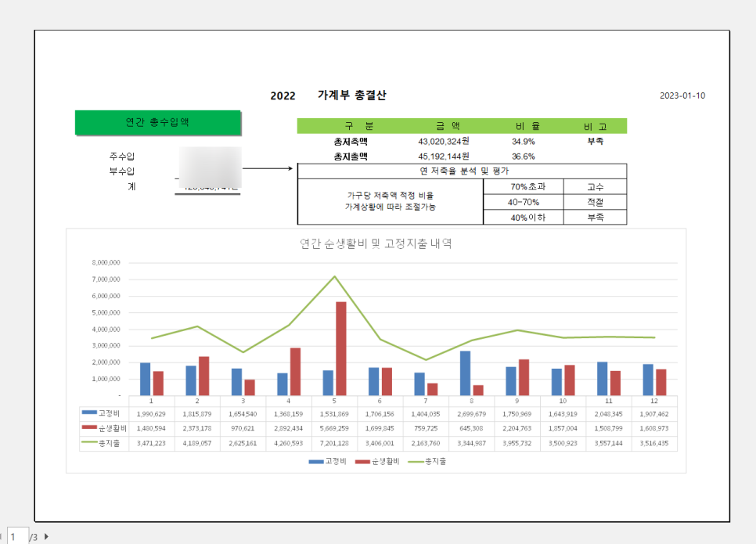This screenshot has height=544, width=756.
Task: Go to the next preview page arrow
Action: tap(46, 536)
